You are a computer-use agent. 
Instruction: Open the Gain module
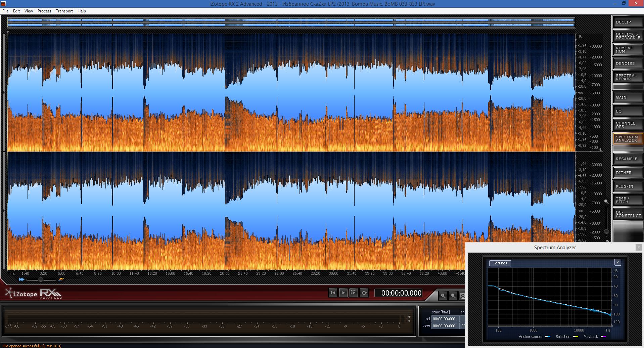coord(628,97)
